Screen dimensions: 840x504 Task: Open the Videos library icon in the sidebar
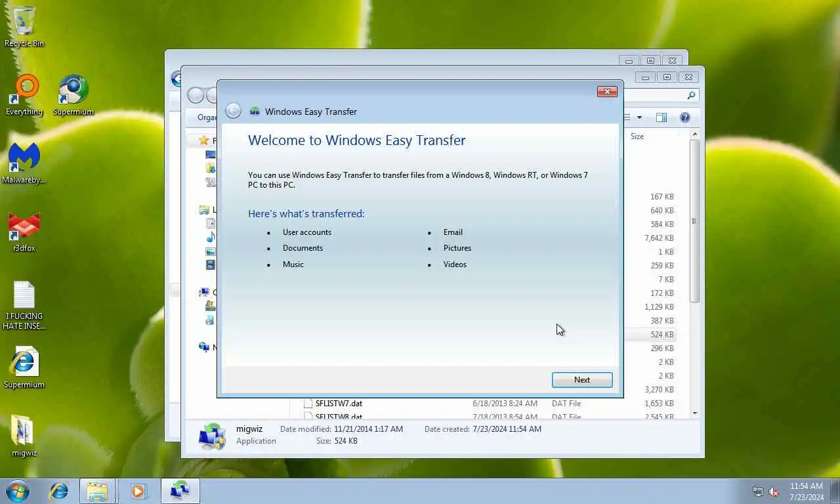(211, 265)
